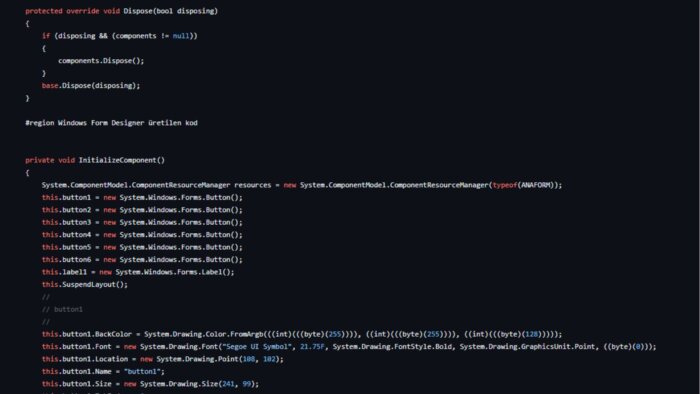This screenshot has width=700, height=394.
Task: Select the 'this.button5 = new' Button line
Action: (142, 248)
